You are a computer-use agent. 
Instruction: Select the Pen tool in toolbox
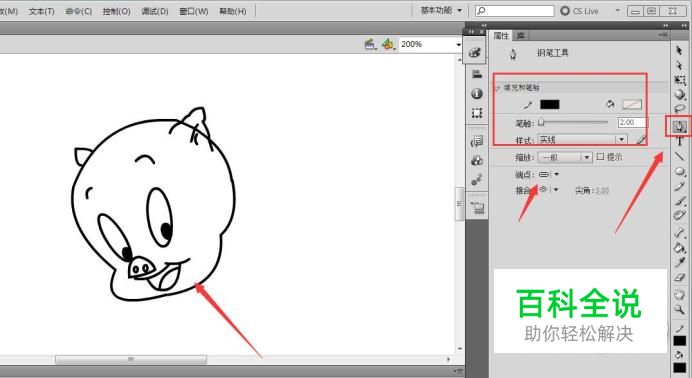point(679,126)
